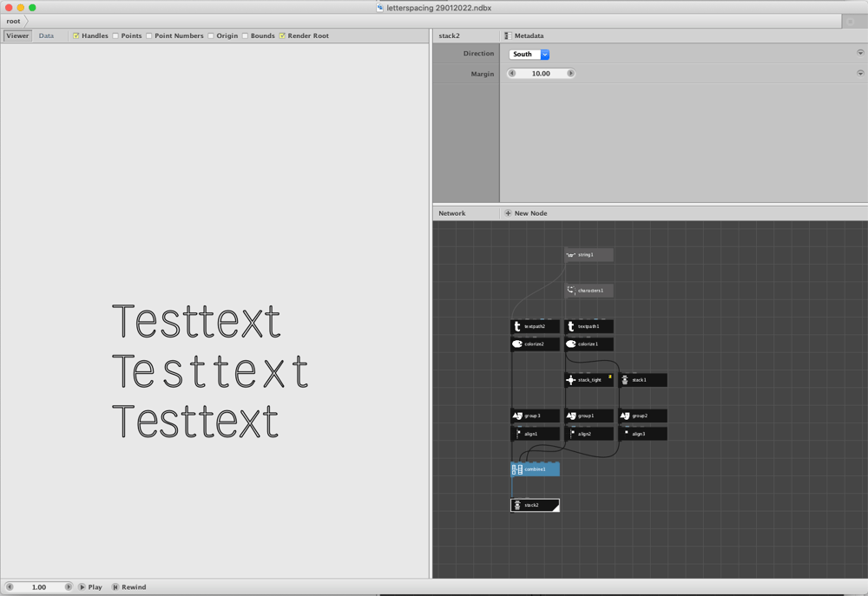868x596 pixels.
Task: Uncheck the Render Root checkbox
Action: pyautogui.click(x=282, y=36)
